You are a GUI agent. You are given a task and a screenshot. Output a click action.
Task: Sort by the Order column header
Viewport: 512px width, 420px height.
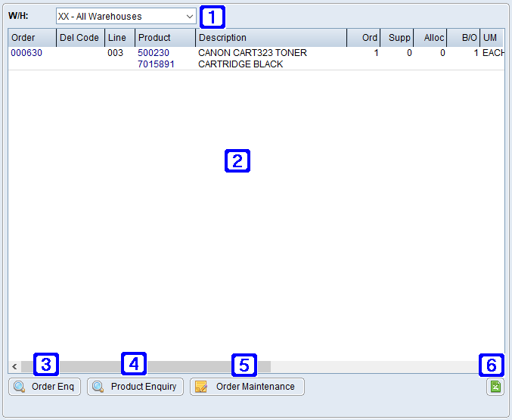tap(32, 38)
